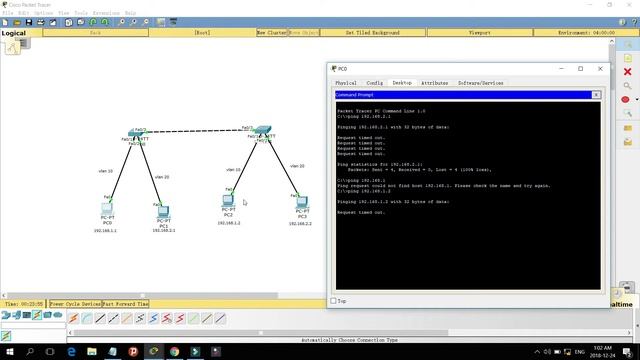The width and height of the screenshot is (640, 360).
Task: Click the Windows Start button
Action: [10, 351]
